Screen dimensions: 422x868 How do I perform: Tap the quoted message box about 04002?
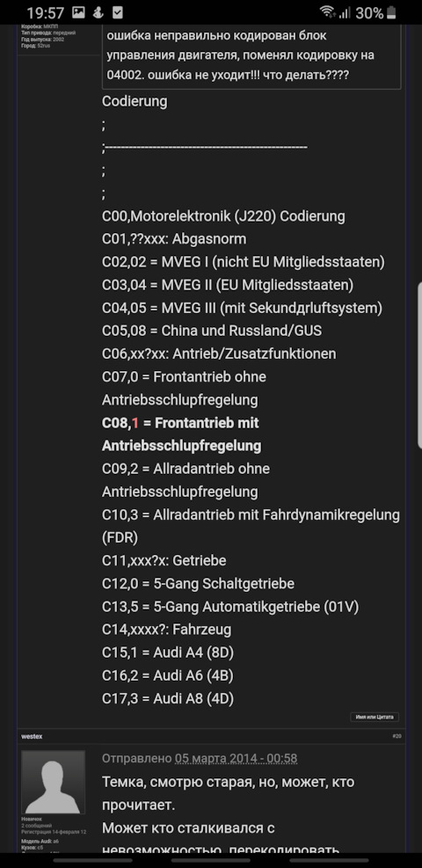point(251,55)
